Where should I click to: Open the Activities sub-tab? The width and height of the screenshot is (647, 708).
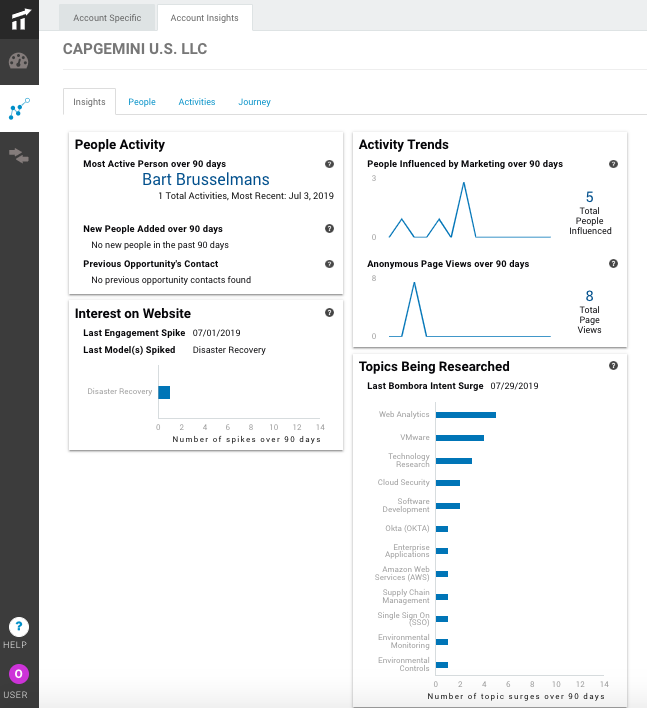click(197, 102)
